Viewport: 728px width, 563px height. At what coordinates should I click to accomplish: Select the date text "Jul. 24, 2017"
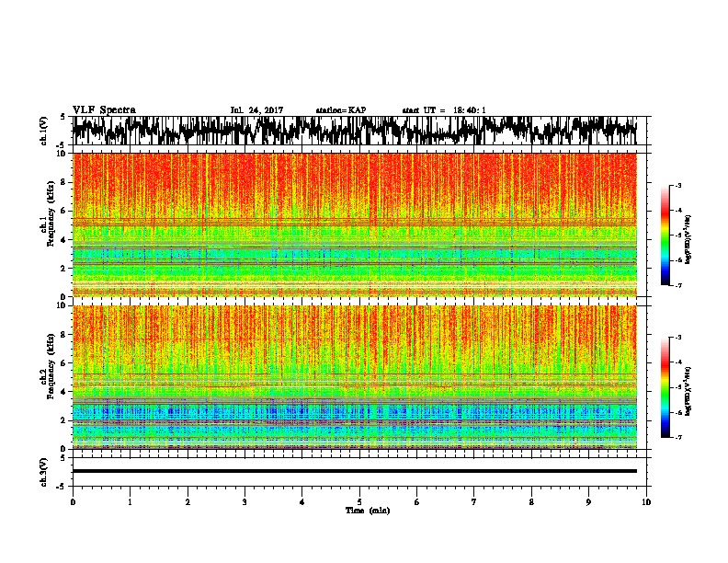tap(256, 110)
